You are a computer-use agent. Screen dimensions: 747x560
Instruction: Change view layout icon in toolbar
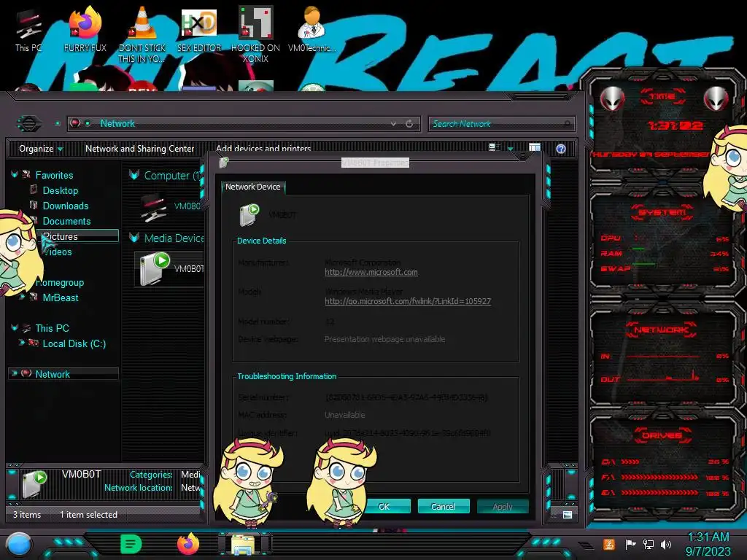pos(494,147)
